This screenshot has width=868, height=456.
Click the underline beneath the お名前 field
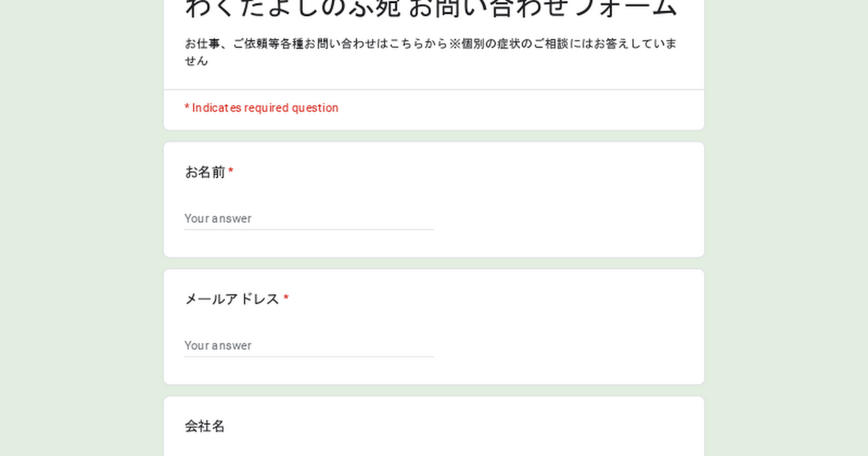tap(308, 229)
